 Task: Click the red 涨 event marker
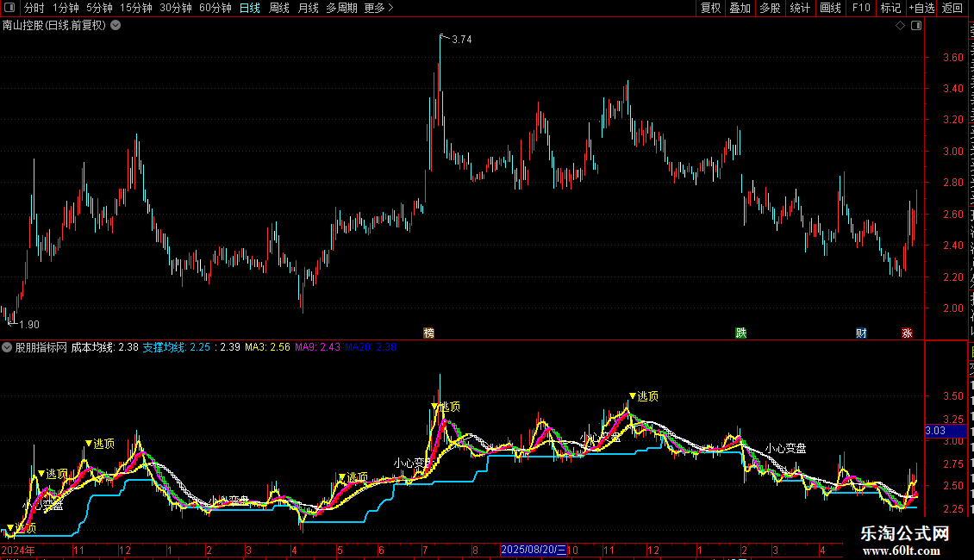point(907,333)
